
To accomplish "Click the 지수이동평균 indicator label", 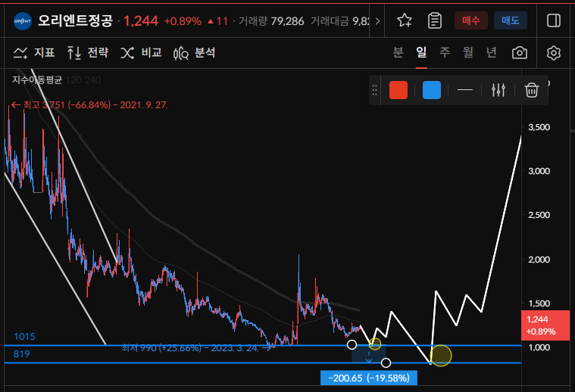I will [x=37, y=80].
